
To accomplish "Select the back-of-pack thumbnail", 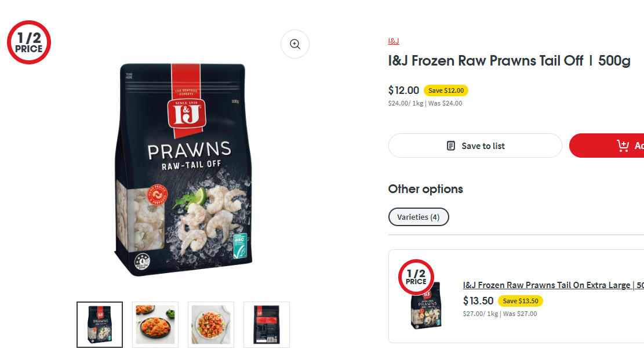I will point(267,324).
